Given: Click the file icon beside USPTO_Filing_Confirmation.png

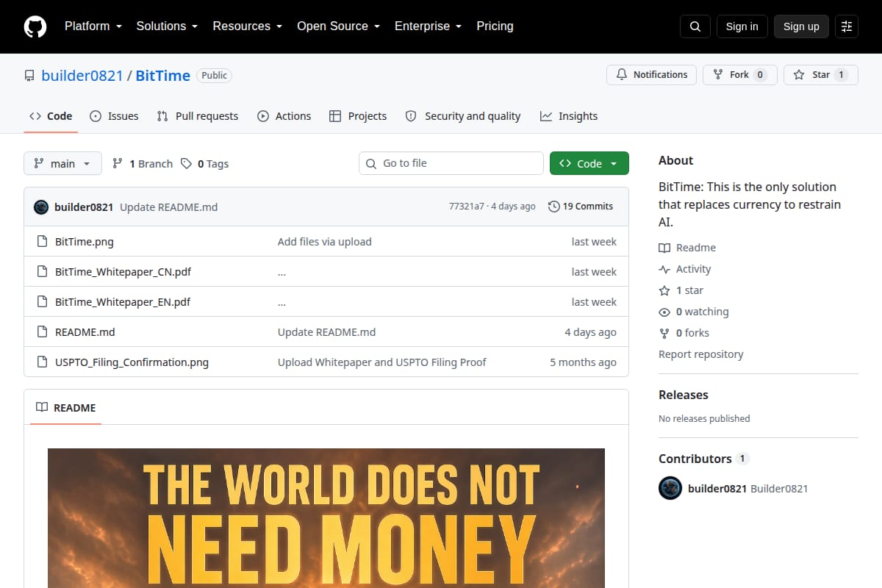Looking at the screenshot, I should pos(42,362).
